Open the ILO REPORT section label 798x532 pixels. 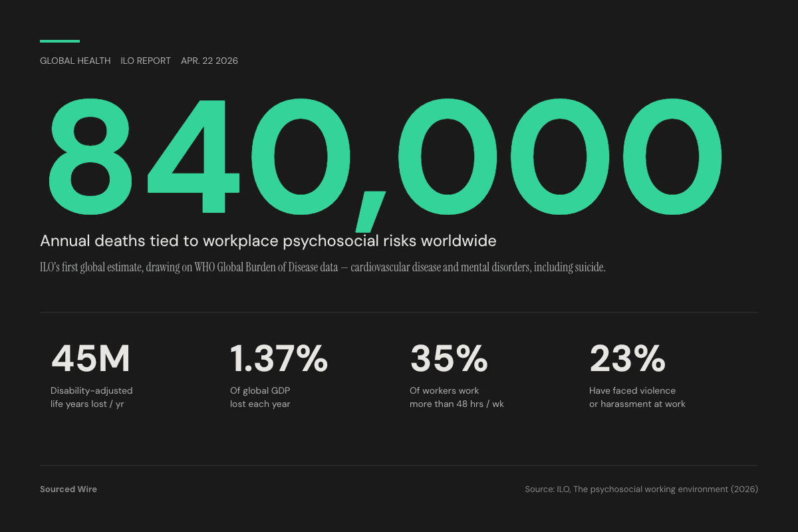tap(146, 61)
